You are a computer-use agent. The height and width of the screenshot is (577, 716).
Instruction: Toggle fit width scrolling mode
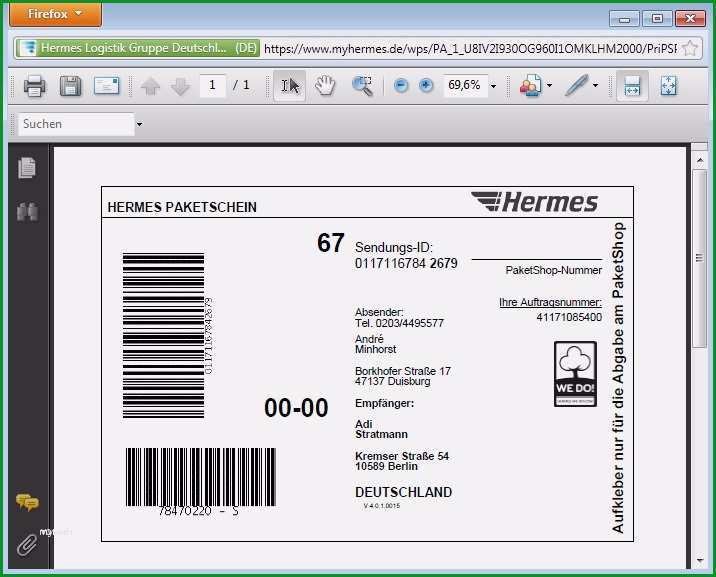coord(632,85)
